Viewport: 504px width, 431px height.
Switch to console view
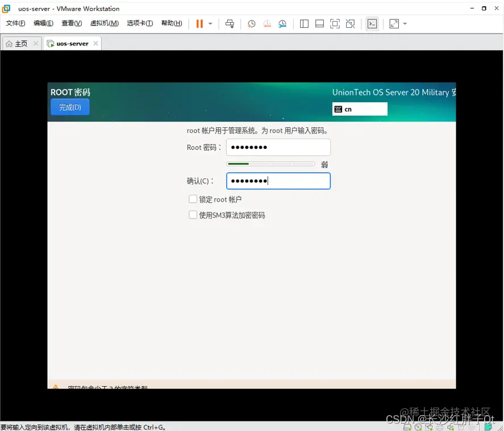point(372,23)
